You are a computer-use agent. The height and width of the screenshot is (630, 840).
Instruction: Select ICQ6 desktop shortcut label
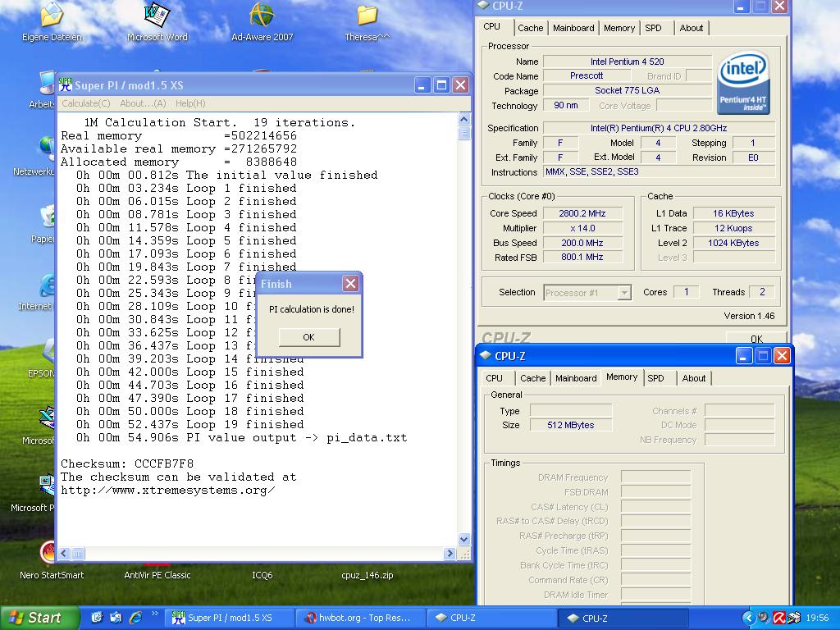(x=262, y=575)
